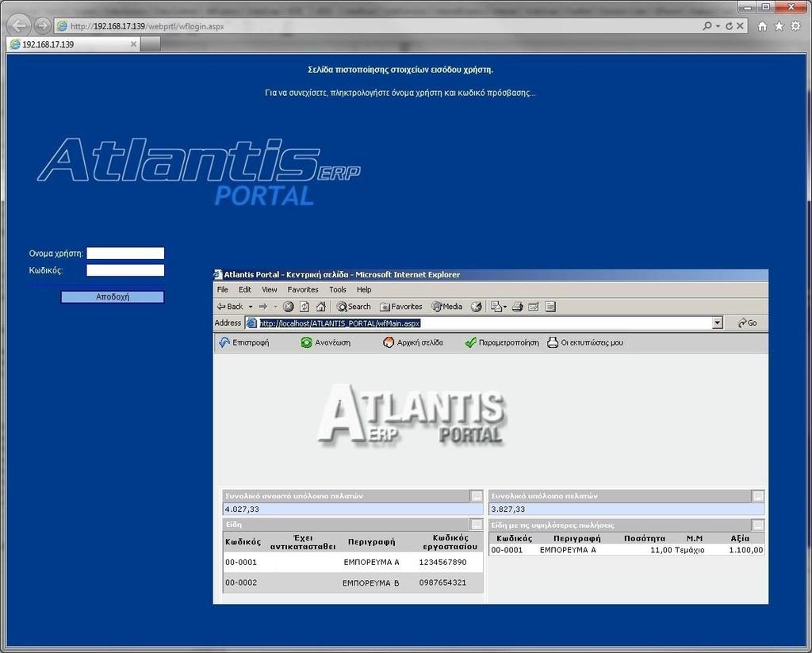Collapse Είδη με τις υψηλότερες πωλήσεις panel
The image size is (812, 653).
point(757,525)
